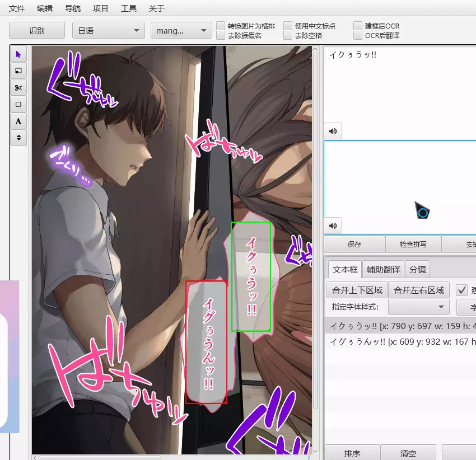
Task: Switch to the 辅助翻译 tab
Action: coord(383,269)
